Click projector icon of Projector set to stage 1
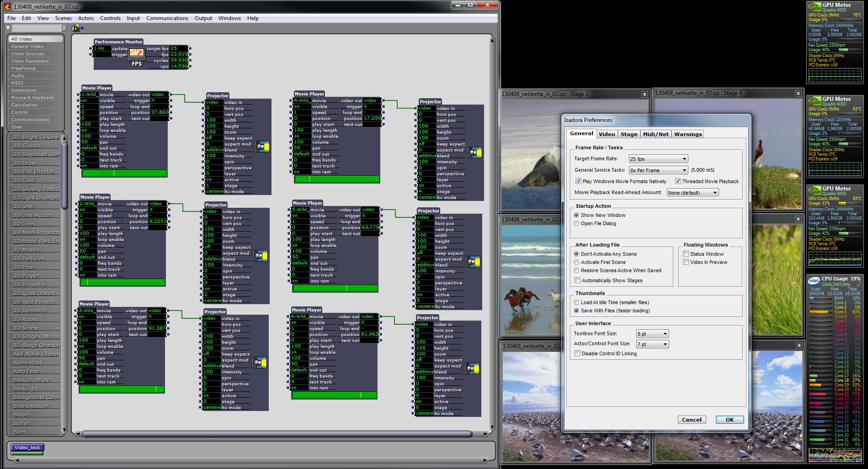 point(262,147)
